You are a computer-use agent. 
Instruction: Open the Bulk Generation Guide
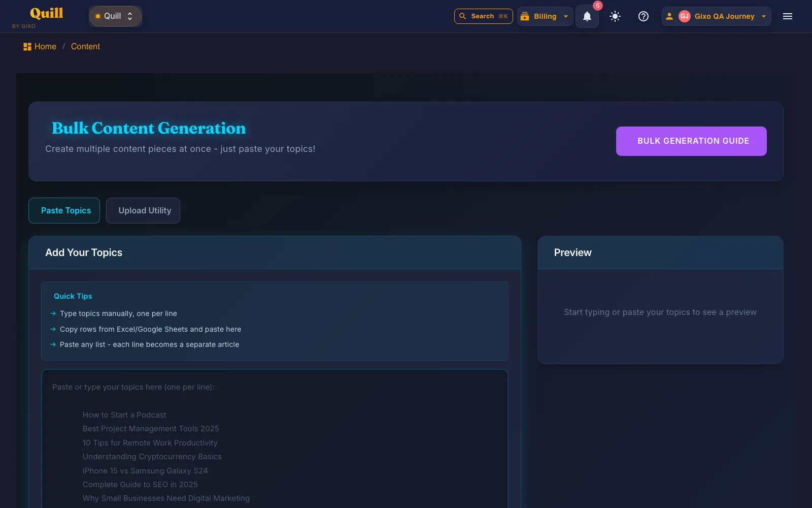pos(691,141)
